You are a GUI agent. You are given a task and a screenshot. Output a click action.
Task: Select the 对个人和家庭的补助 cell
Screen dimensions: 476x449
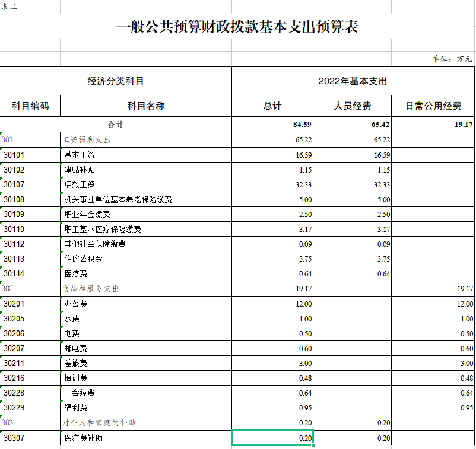[x=146, y=423]
